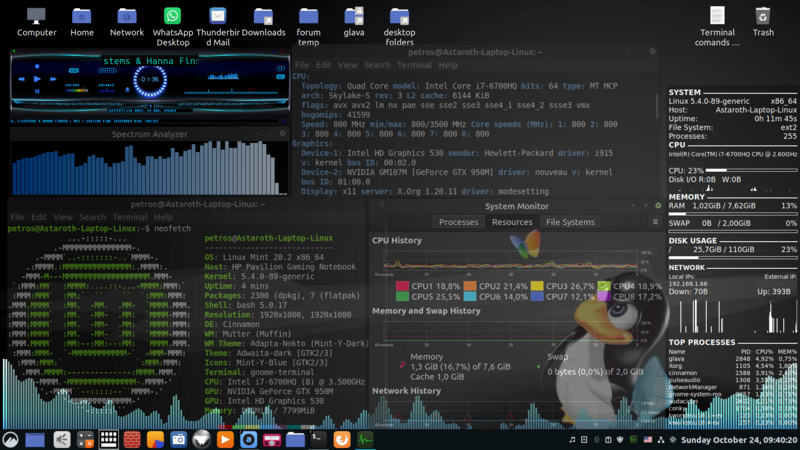
Task: Open the file manager folder icon in the panel
Action: click(295, 439)
